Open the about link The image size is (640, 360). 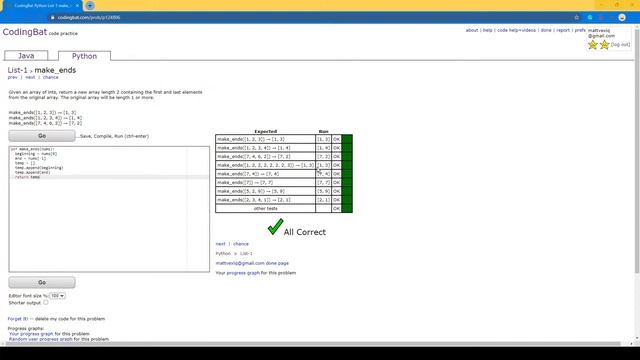coord(472,30)
